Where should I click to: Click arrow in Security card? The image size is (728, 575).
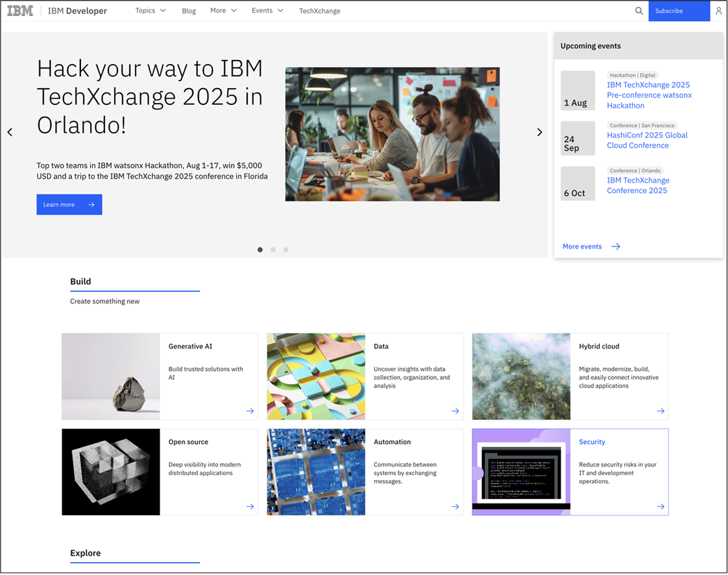point(661,506)
